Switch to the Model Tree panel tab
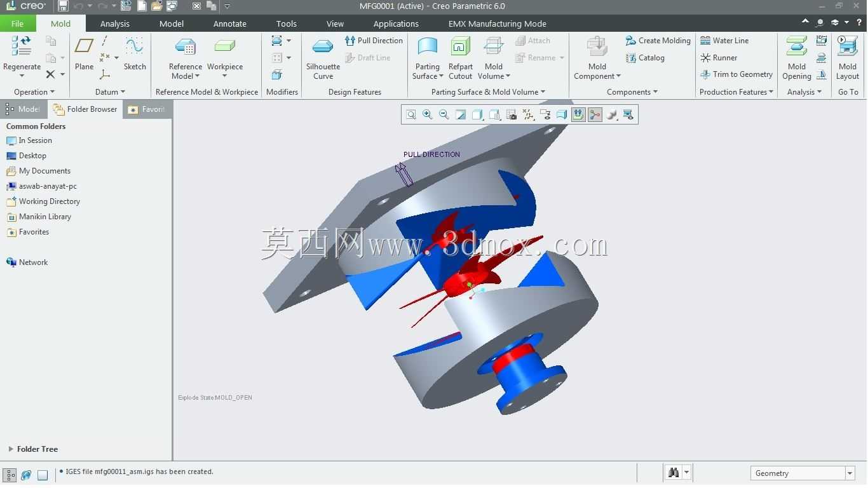The height and width of the screenshot is (488, 868). tap(23, 109)
